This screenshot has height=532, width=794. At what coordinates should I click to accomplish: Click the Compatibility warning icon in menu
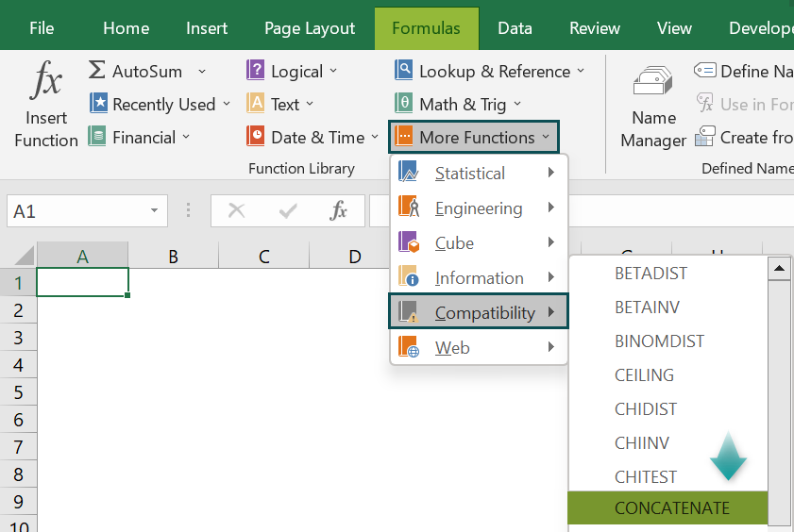coord(408,311)
